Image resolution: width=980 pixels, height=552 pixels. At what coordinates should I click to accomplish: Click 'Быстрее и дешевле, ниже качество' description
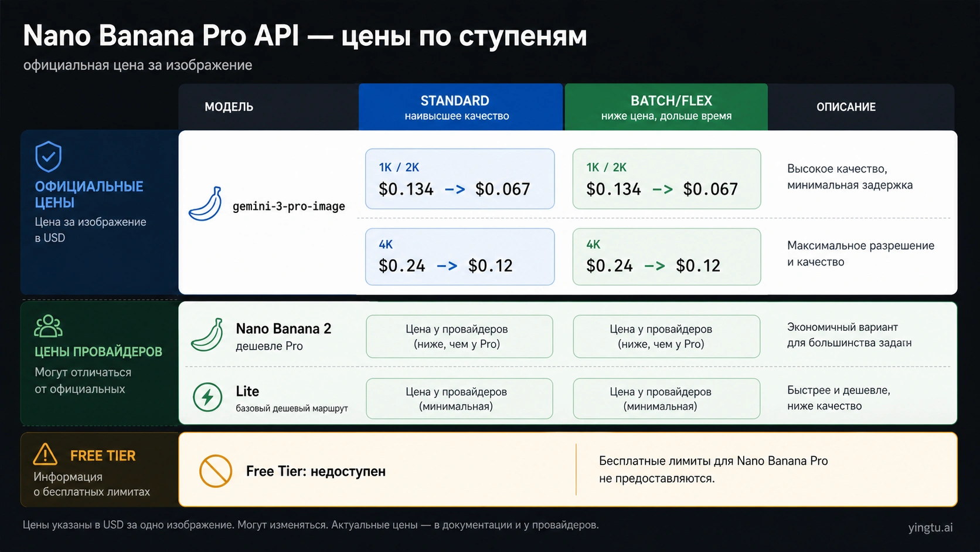pos(839,398)
